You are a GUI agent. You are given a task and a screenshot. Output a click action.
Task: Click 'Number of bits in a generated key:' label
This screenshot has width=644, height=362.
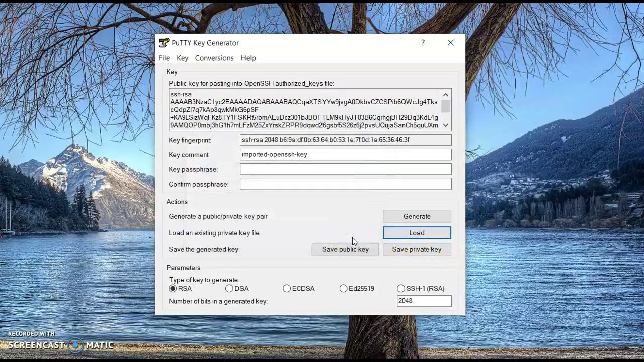click(218, 301)
